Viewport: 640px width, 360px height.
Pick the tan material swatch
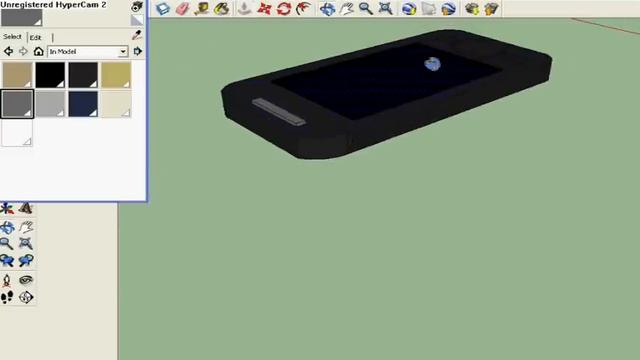(17, 75)
